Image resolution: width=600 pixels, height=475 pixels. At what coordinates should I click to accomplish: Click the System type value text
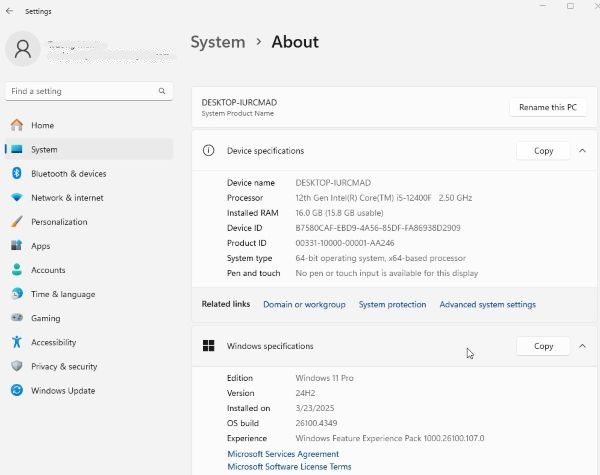coord(380,258)
